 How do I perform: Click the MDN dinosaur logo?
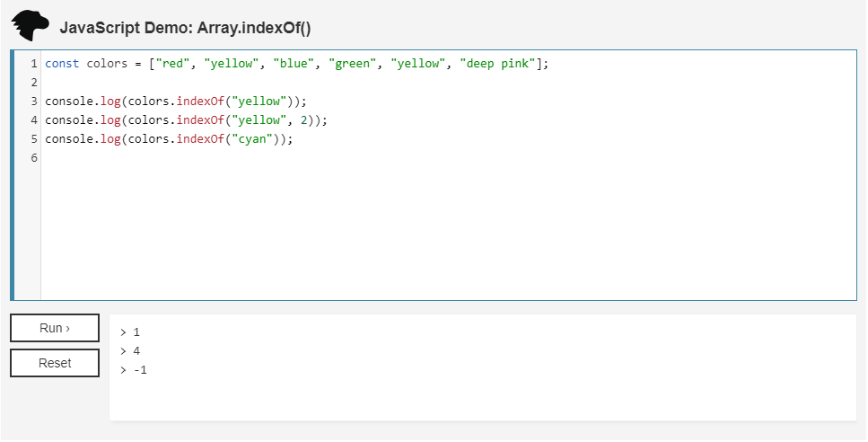coord(31,26)
